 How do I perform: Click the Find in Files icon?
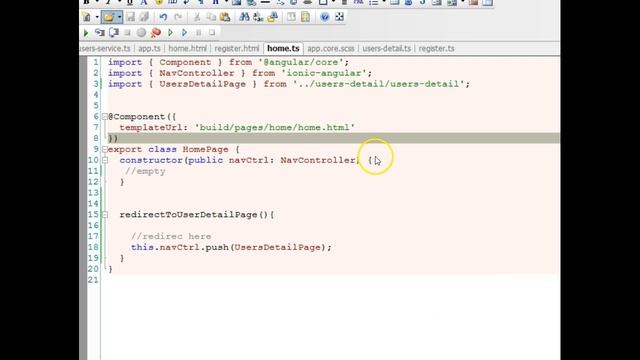273,17
